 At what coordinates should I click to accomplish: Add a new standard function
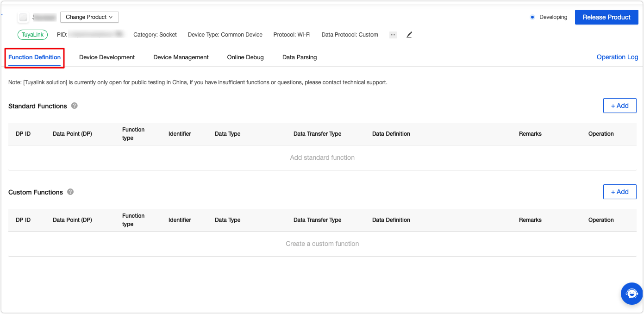pos(619,106)
